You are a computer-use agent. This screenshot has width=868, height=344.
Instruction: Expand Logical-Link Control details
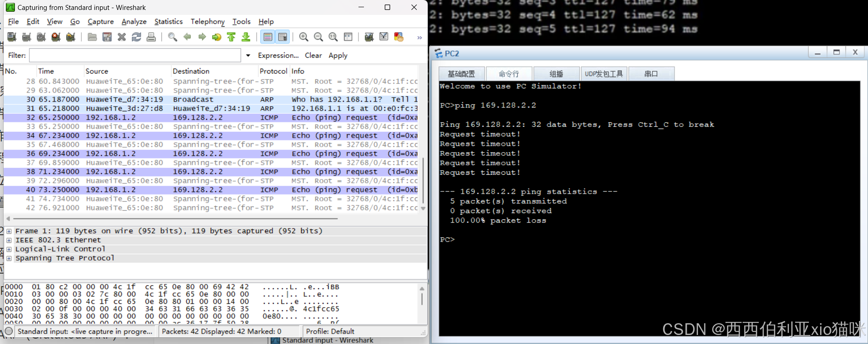pos(9,249)
